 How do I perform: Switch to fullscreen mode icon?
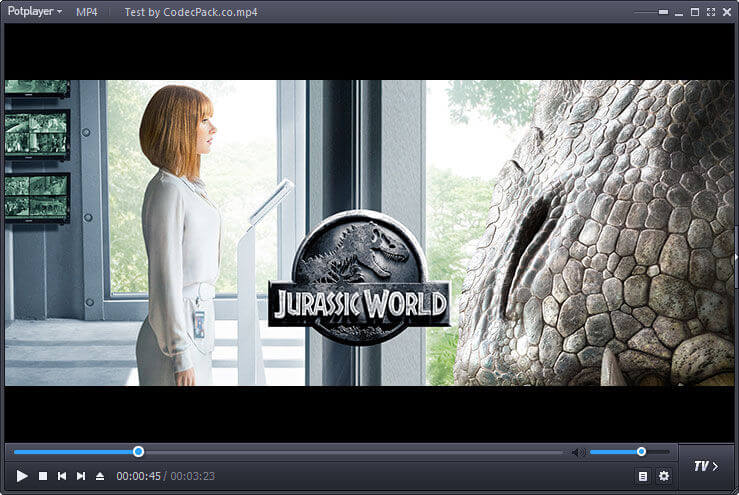click(x=711, y=12)
